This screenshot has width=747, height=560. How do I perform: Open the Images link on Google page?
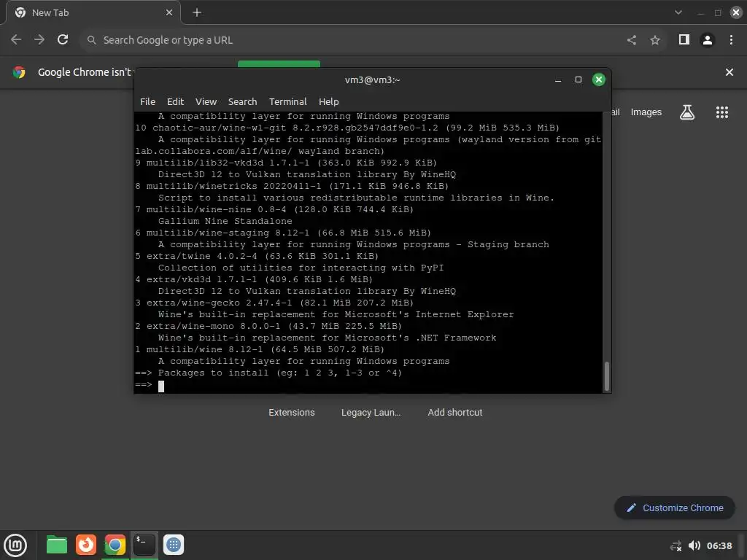coord(646,112)
